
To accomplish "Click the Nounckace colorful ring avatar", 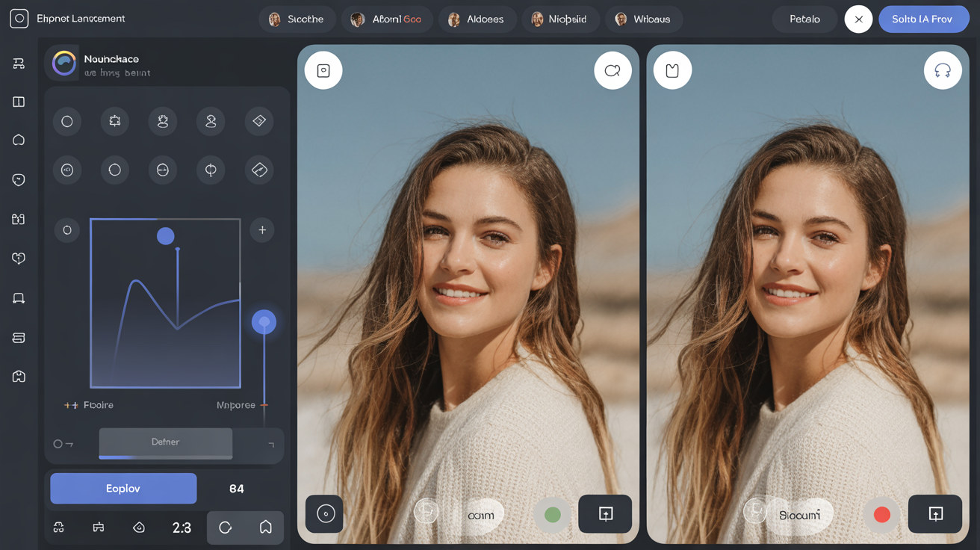I will pos(64,64).
